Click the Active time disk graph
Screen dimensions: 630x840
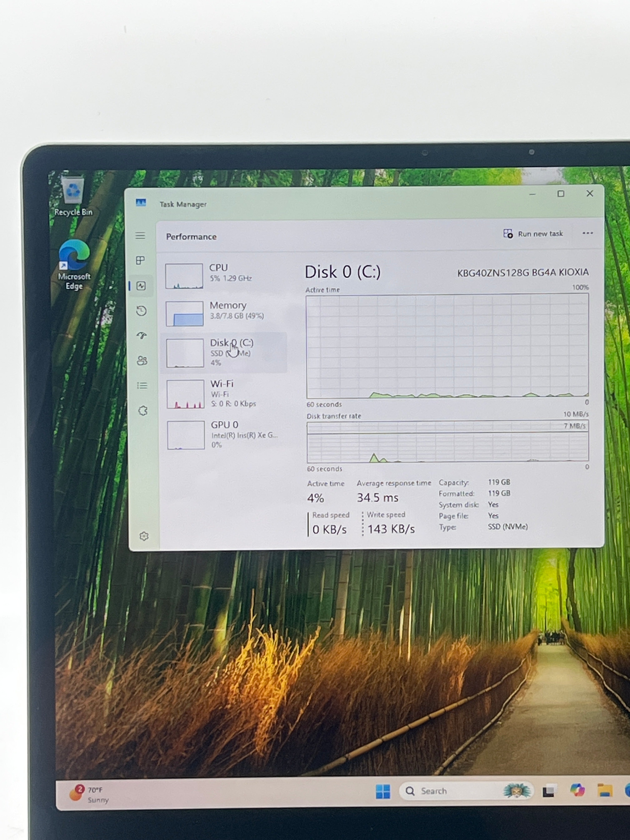point(447,346)
